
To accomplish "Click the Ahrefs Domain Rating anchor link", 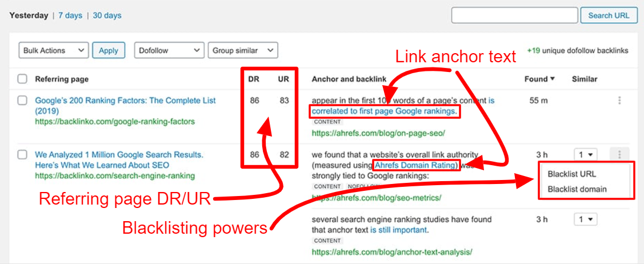I will click(415, 166).
